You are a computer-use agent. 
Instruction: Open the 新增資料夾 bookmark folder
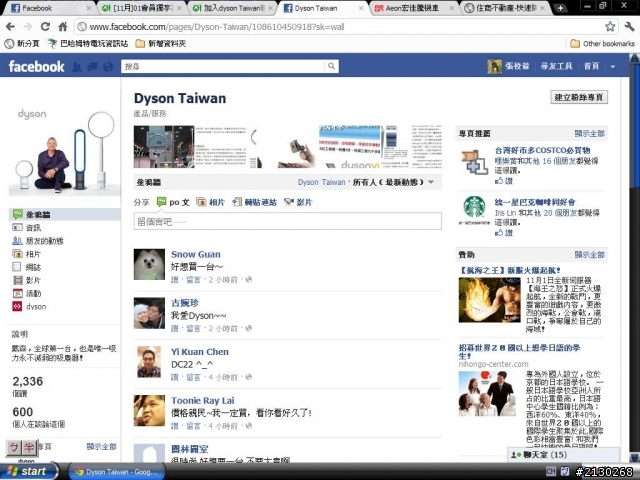160,43
